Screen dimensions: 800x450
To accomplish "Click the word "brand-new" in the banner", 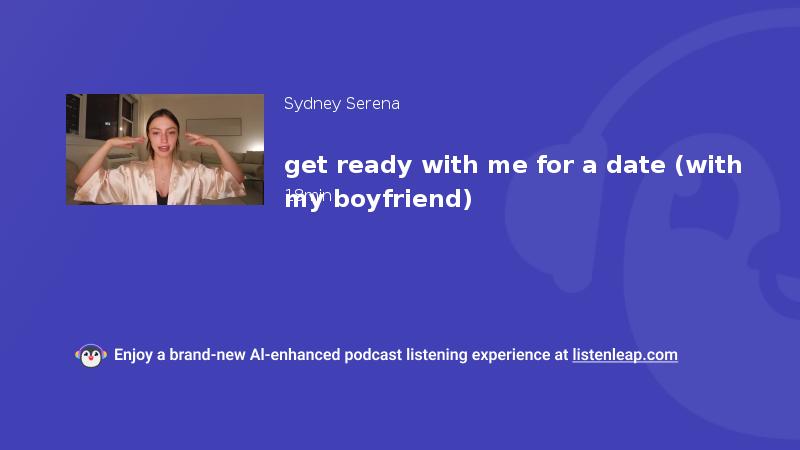I will tap(207, 355).
